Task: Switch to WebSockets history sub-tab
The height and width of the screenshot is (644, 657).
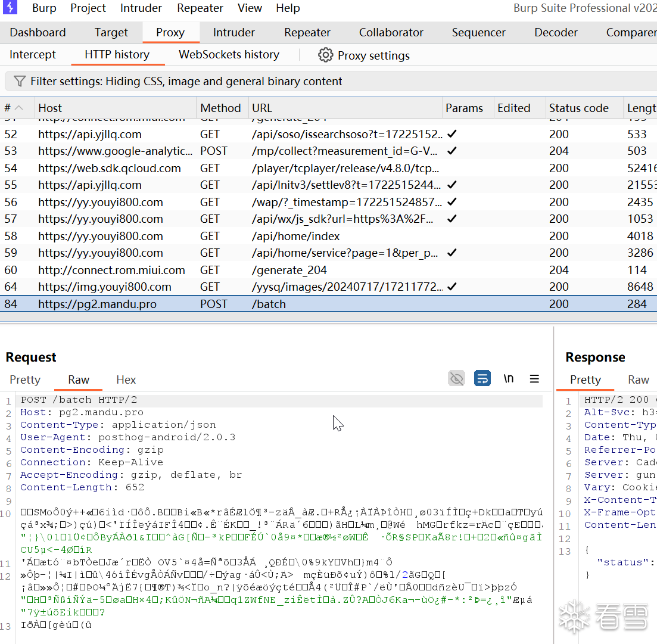Action: click(x=229, y=54)
